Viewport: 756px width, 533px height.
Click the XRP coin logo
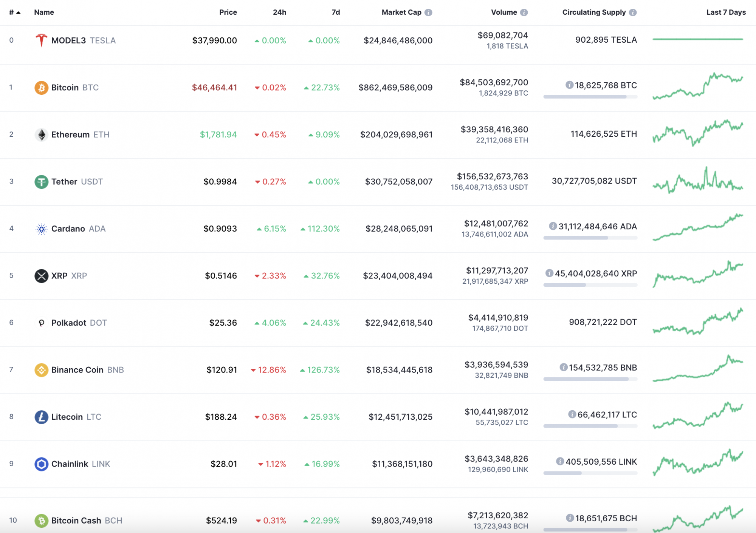pos(42,275)
